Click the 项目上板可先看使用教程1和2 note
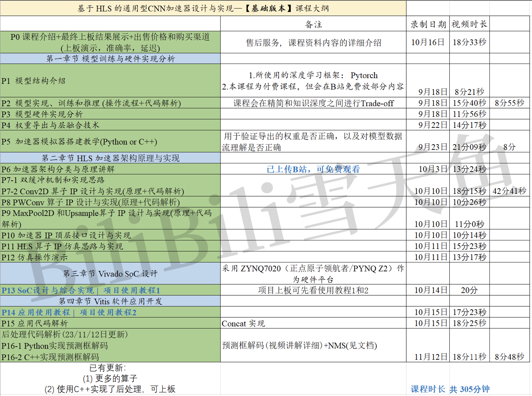Screen dimensions: 532x396 (x=313, y=290)
